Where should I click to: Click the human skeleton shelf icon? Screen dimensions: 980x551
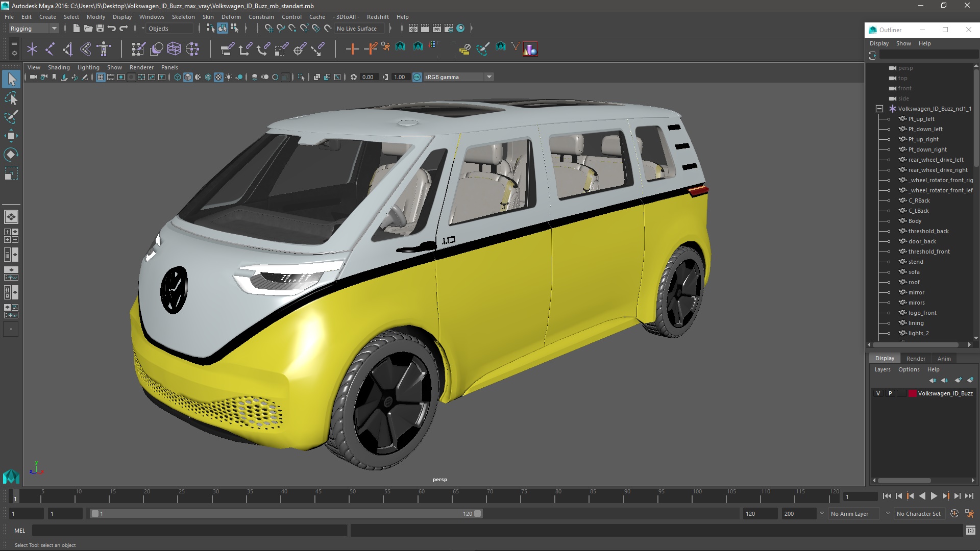[x=104, y=49]
